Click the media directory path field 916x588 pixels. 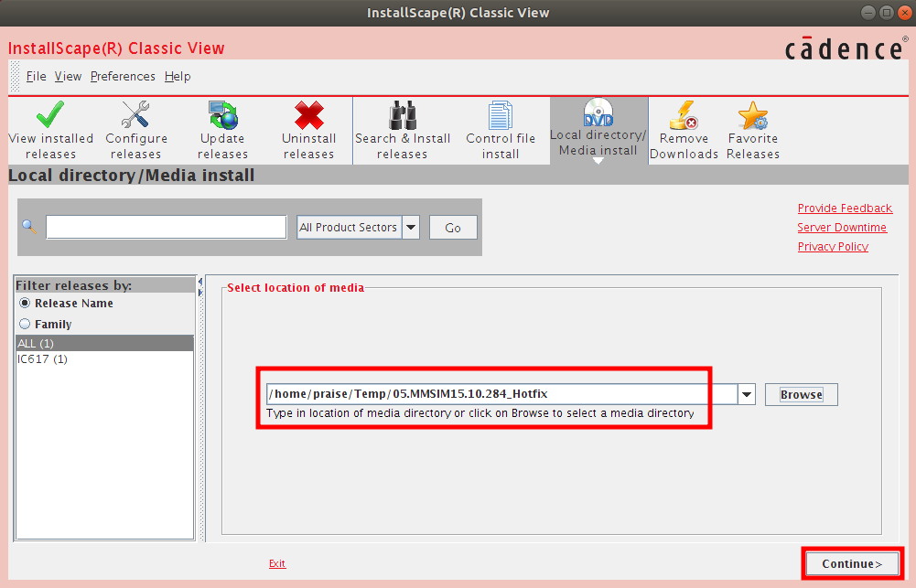(x=501, y=394)
